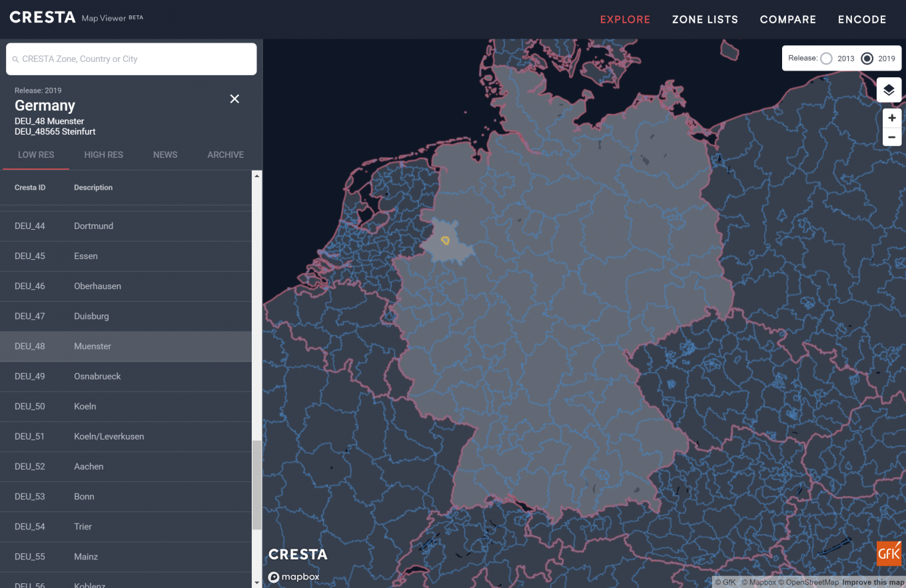Open the map layers panel
906x588 pixels.
pyautogui.click(x=889, y=90)
